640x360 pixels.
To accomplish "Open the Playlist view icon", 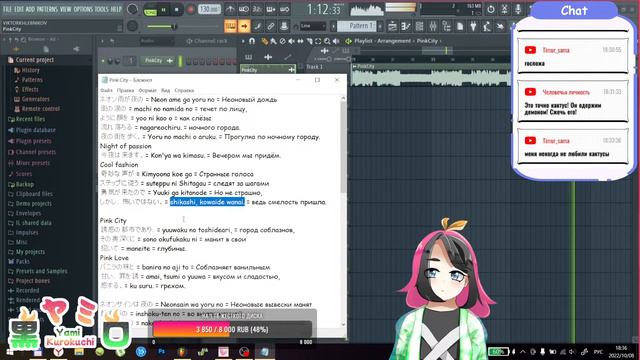I will [392, 26].
